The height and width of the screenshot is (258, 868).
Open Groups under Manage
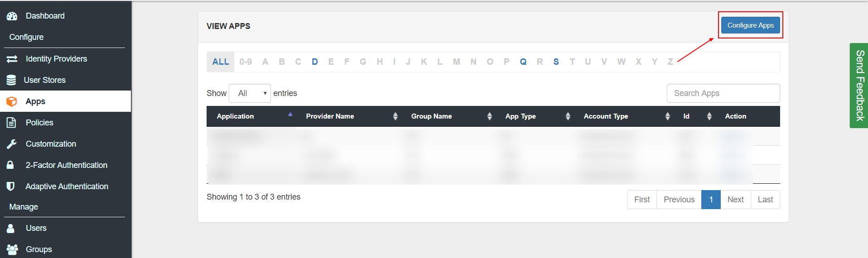(x=39, y=249)
